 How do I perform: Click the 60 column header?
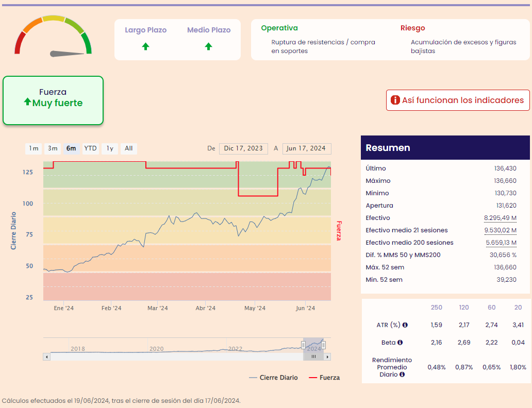[x=491, y=307]
